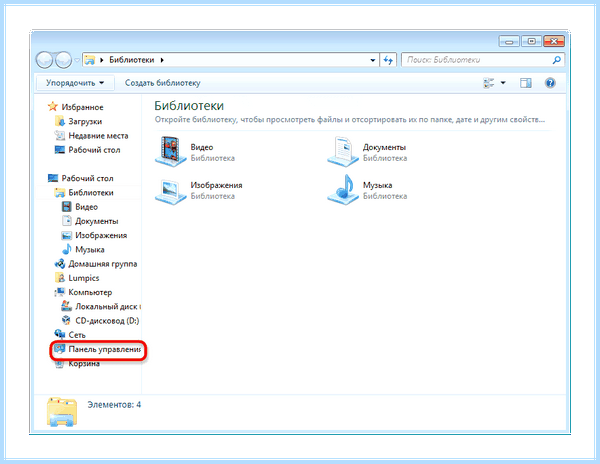Open Документы in navigation tree
The image size is (600, 464).
coord(96,221)
